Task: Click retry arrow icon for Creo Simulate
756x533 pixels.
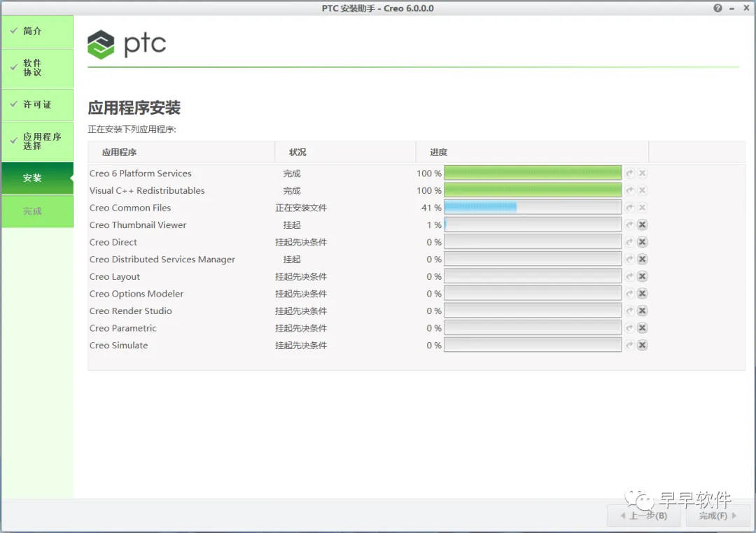Action: pos(630,345)
